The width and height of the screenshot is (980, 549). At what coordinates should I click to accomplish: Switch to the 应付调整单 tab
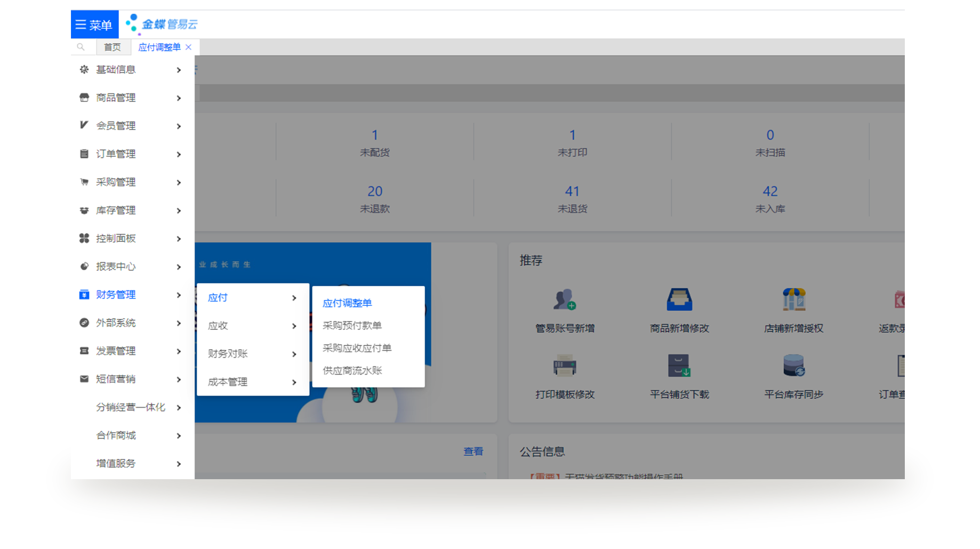tap(159, 47)
